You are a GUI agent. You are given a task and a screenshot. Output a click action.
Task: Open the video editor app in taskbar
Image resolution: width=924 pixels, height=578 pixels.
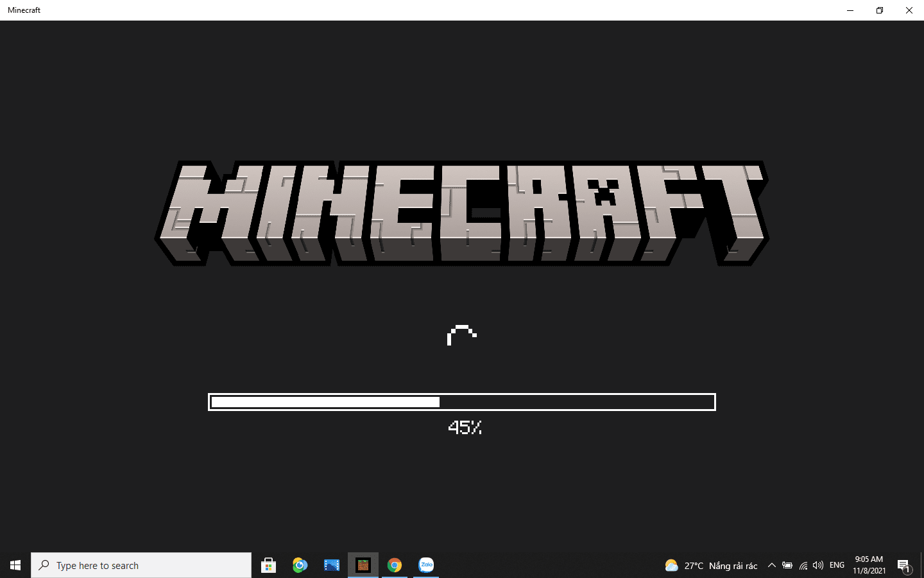point(331,565)
